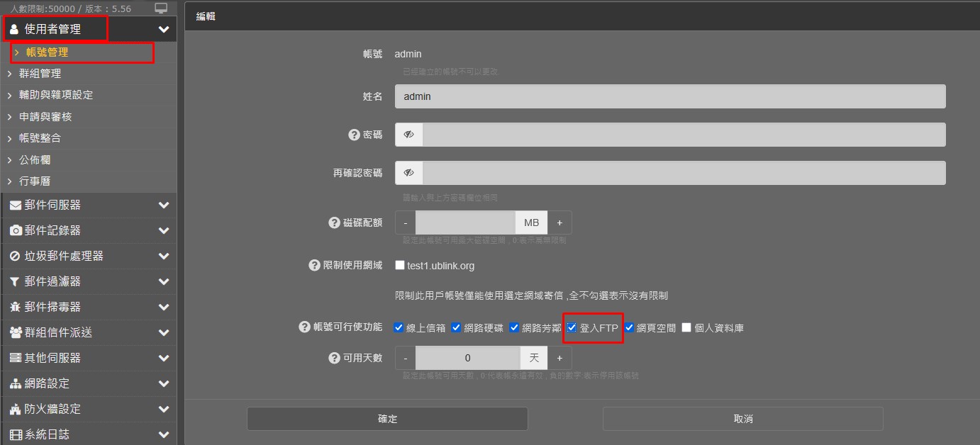
Task: Click the 確定 button
Action: click(x=387, y=419)
